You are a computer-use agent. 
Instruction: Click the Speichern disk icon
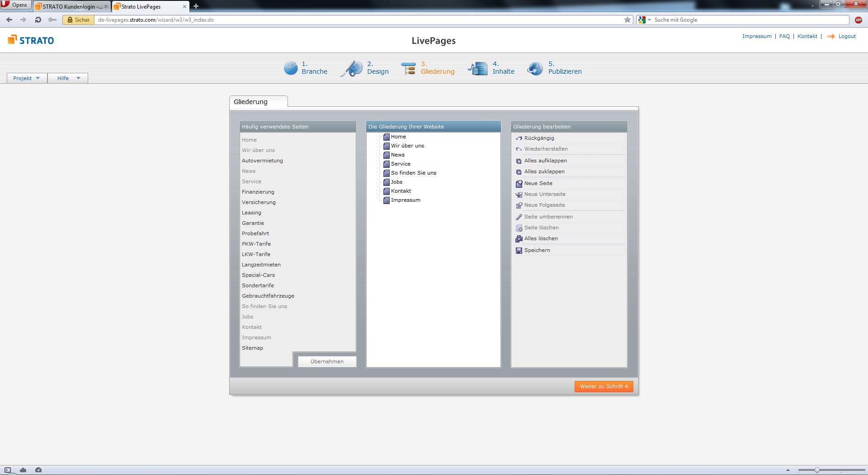click(x=519, y=251)
